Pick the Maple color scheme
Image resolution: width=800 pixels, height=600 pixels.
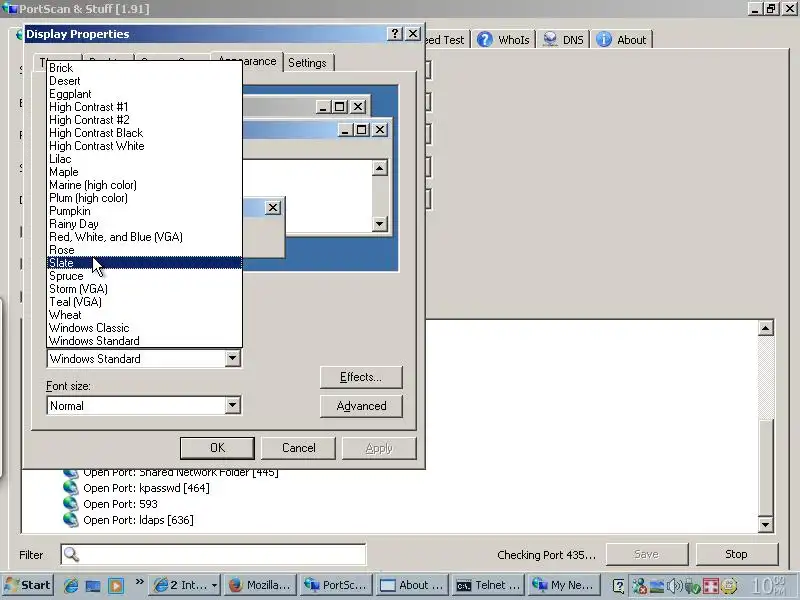[x=144, y=172]
